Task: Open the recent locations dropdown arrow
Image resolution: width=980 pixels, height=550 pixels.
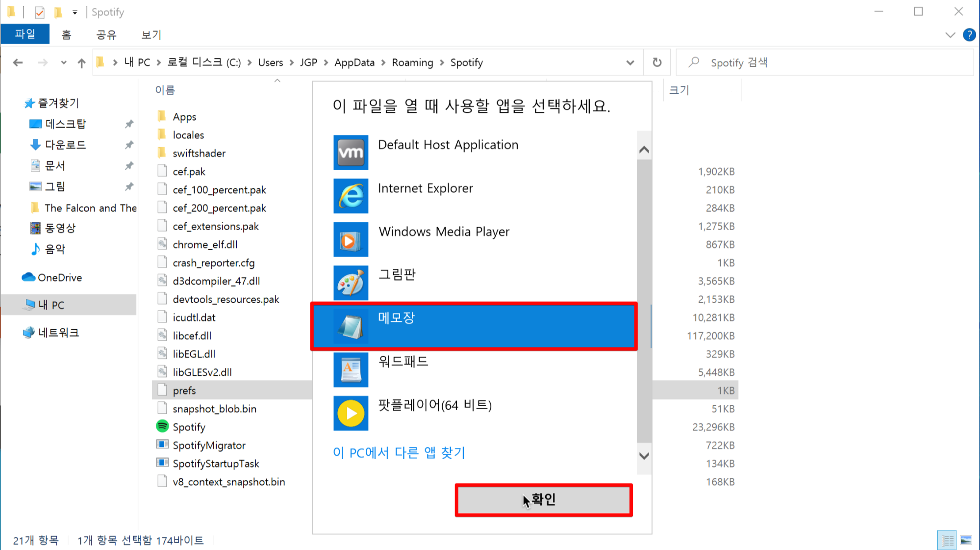Action: point(64,62)
